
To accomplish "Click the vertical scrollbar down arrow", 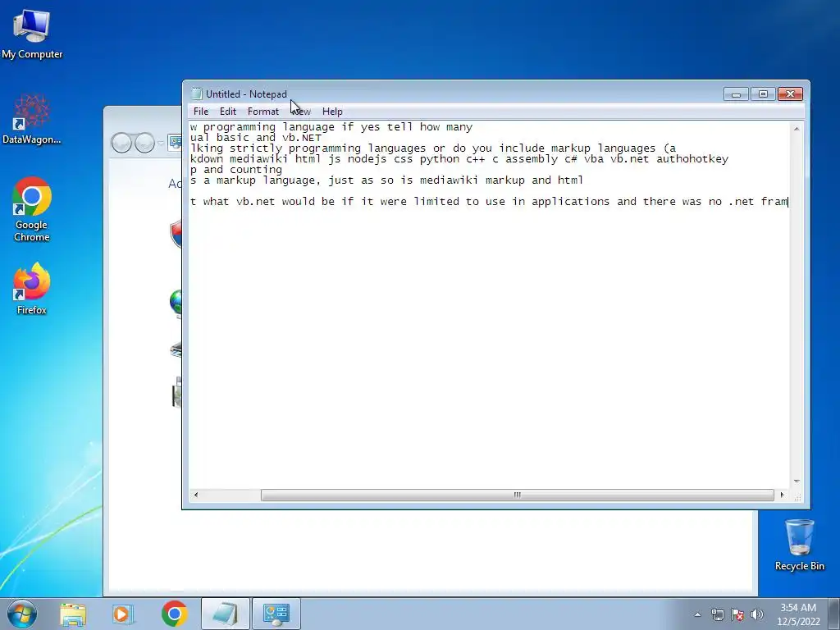I will tap(797, 481).
